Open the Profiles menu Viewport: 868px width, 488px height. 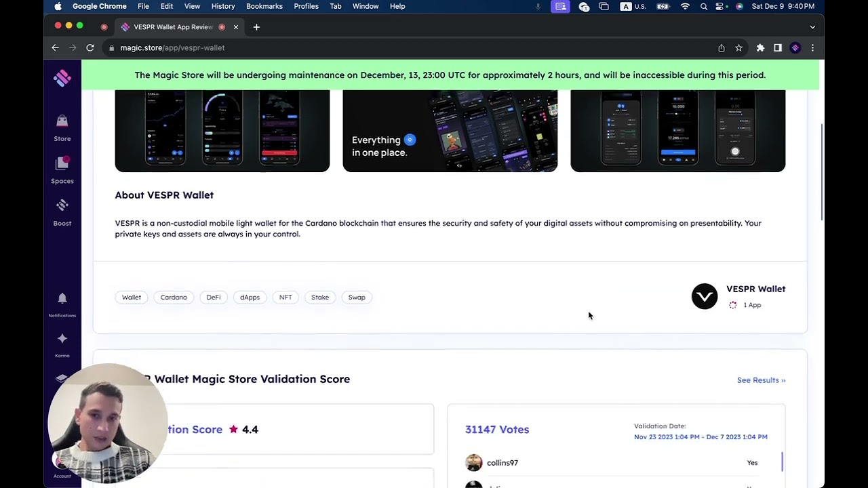click(x=306, y=6)
